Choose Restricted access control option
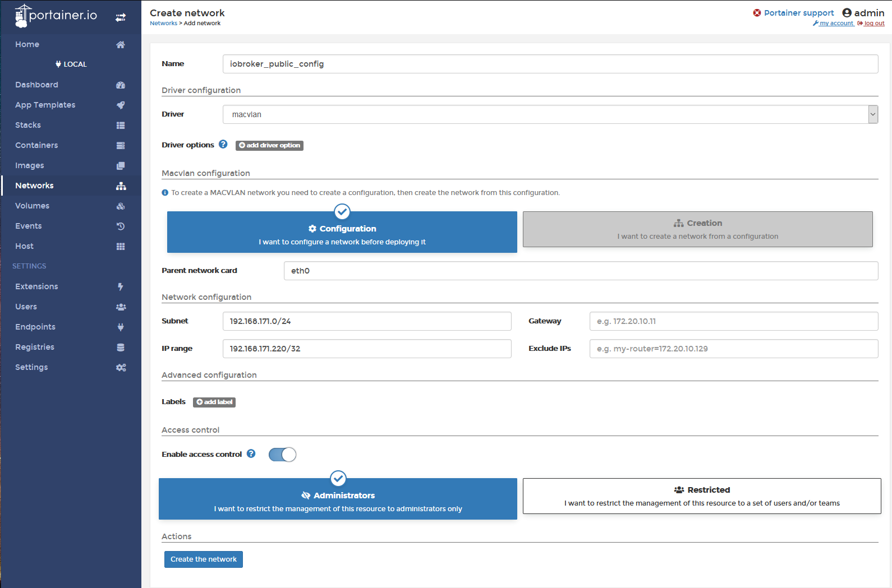This screenshot has height=588, width=892. [701, 496]
